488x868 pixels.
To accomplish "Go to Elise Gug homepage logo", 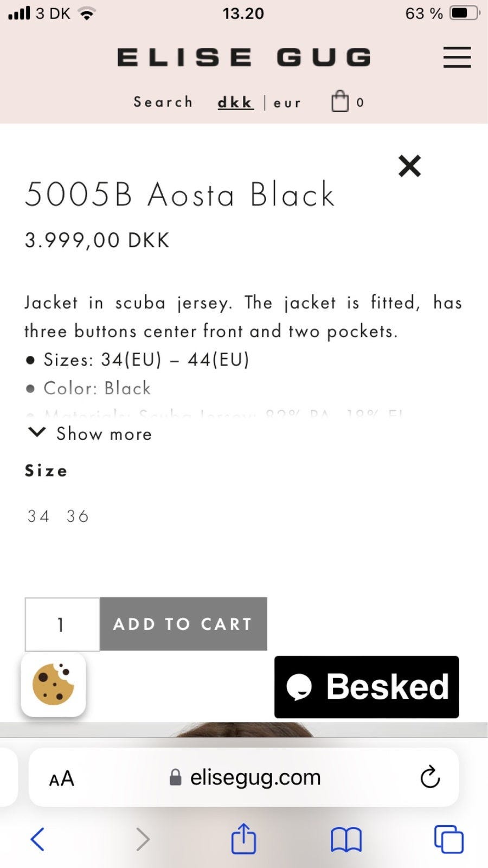I will 244,58.
